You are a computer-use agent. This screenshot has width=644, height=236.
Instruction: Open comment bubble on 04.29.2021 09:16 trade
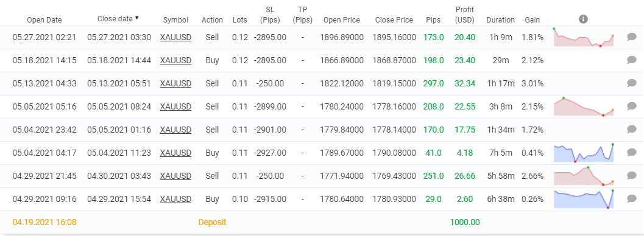point(632,199)
